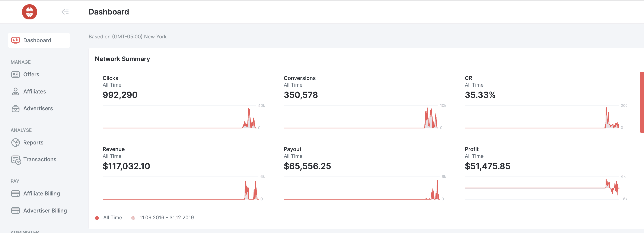644x233 pixels.
Task: Click the Dashboard monitor icon
Action: 16,40
